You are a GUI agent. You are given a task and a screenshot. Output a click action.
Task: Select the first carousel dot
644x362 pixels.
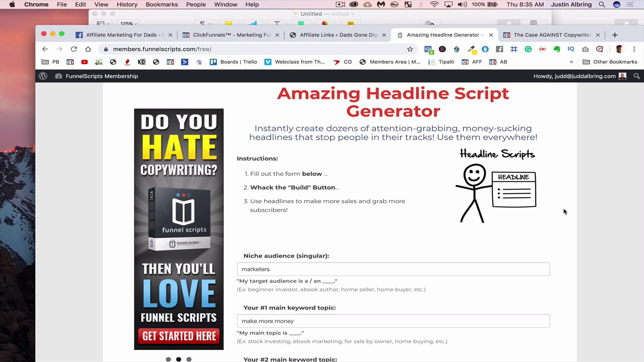pos(168,359)
